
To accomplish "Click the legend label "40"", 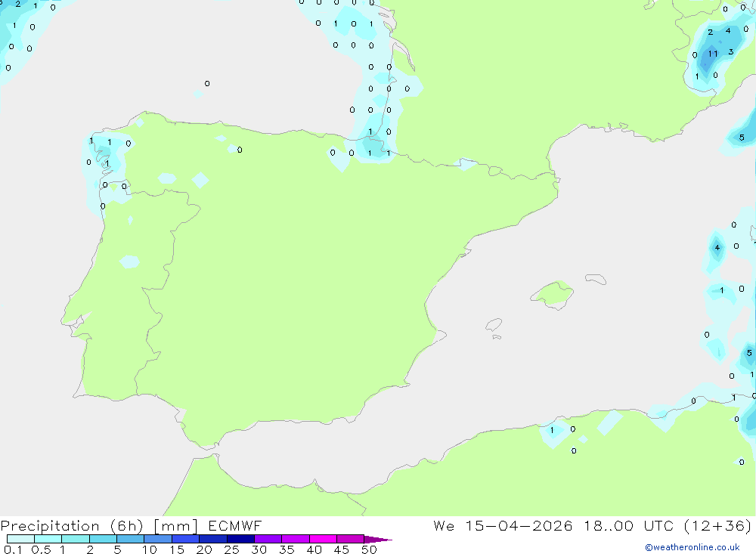I will click(x=314, y=549).
